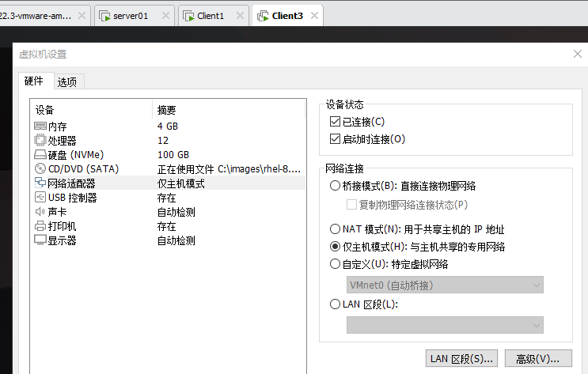Select the 打印机 printer icon
This screenshot has height=374, width=588.
coord(40,226)
